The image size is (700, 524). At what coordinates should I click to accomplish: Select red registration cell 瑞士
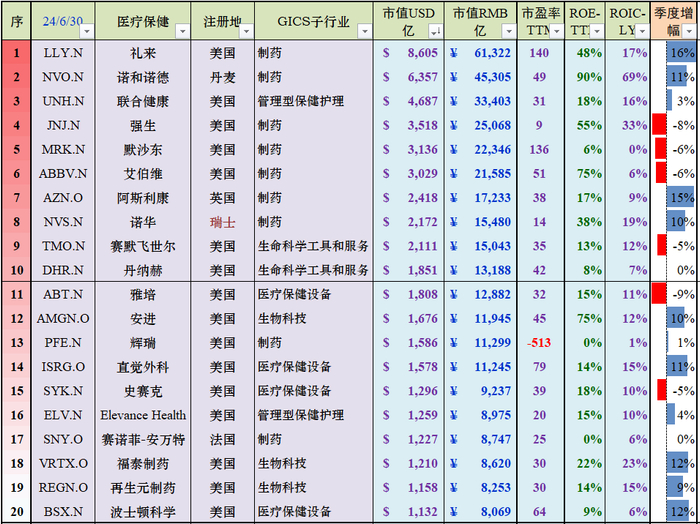point(222,221)
